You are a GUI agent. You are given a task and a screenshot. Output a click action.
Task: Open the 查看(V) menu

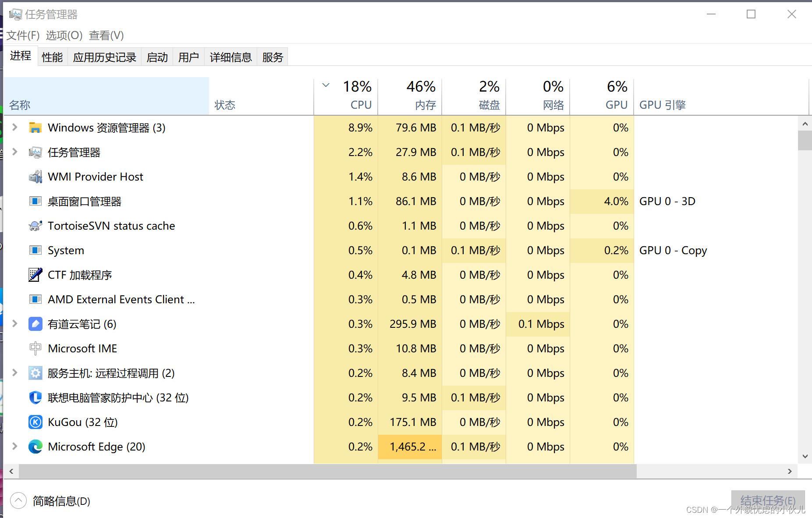[x=106, y=35]
